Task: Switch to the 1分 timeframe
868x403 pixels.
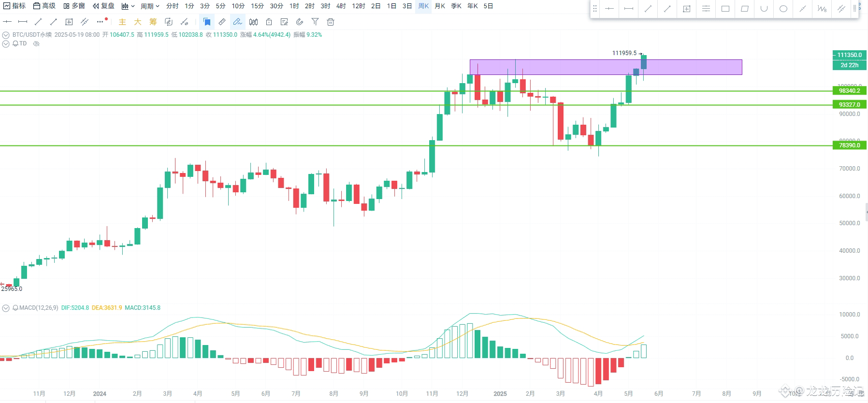Action: coord(189,6)
